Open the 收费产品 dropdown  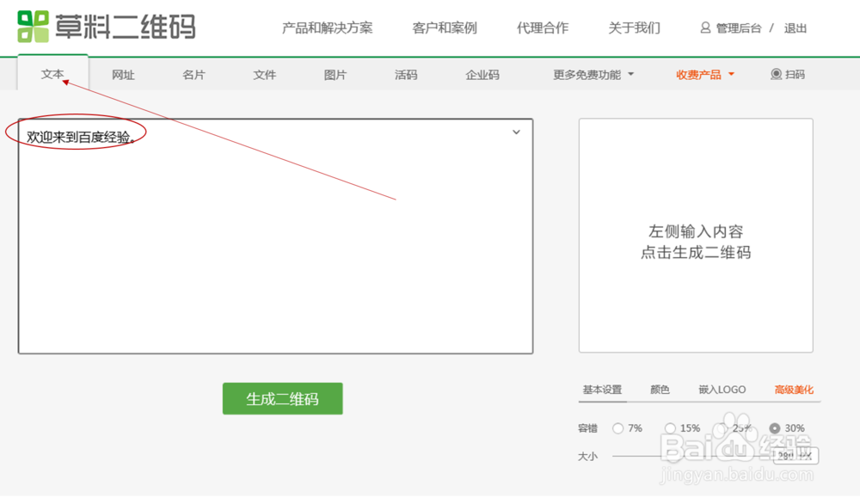point(700,75)
